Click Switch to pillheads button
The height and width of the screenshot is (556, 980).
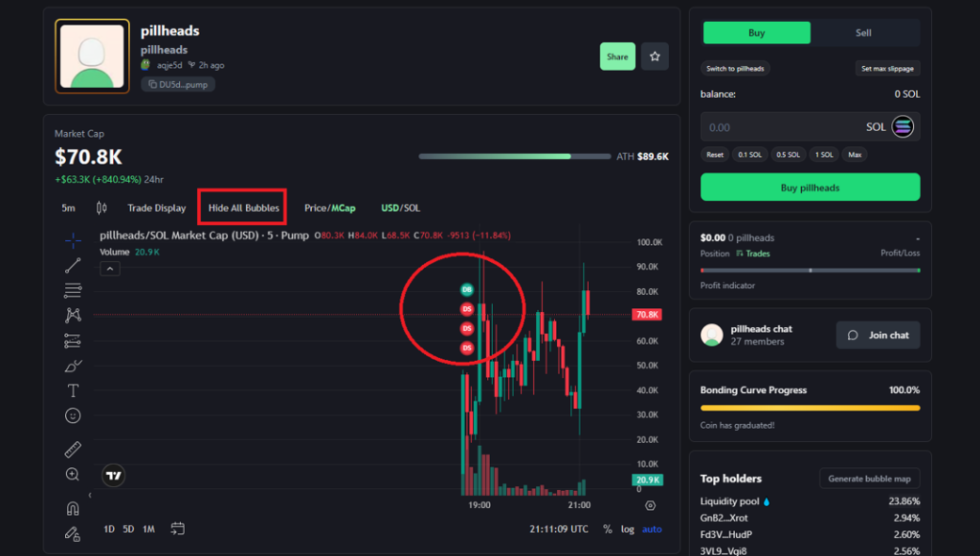[735, 69]
